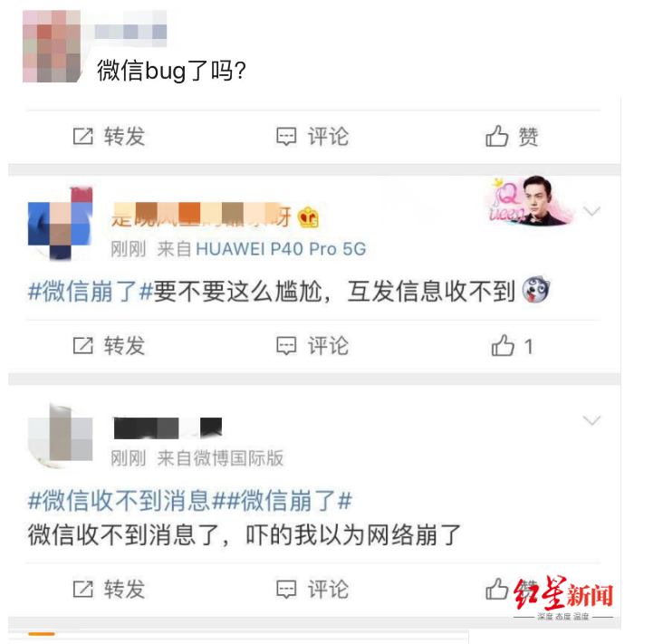Tap thumbs-up on the third post
The image size is (653, 644).
pyautogui.click(x=497, y=589)
